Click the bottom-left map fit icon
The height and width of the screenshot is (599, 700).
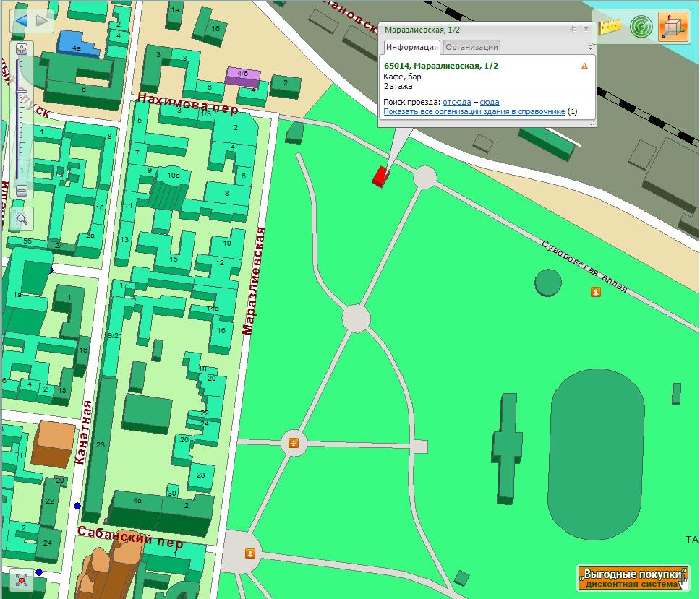pos(22,579)
